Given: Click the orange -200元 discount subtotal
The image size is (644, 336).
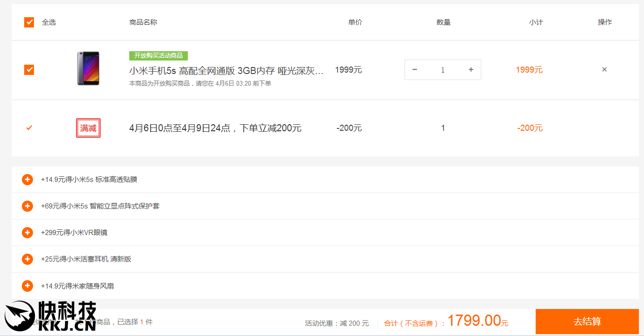Looking at the screenshot, I should 530,128.
